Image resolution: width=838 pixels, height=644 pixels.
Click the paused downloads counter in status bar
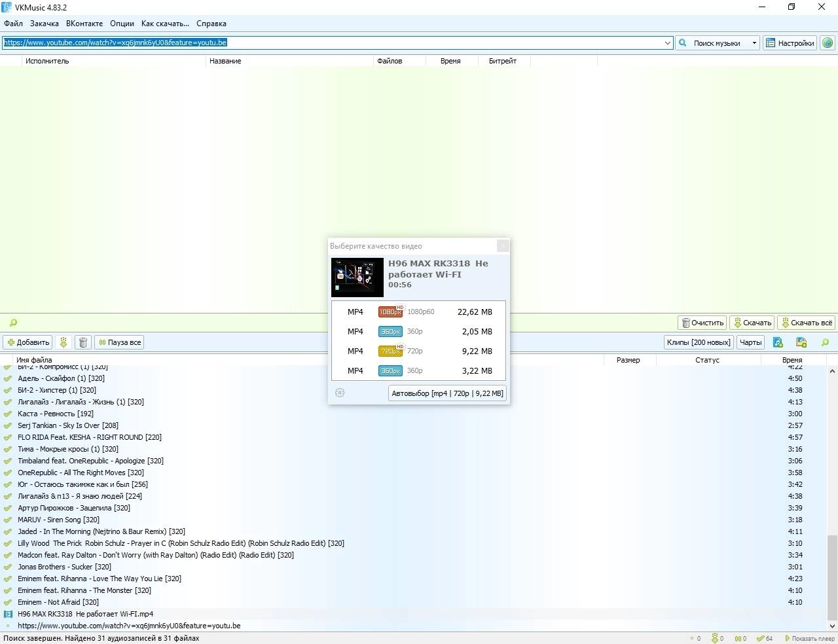(x=740, y=638)
